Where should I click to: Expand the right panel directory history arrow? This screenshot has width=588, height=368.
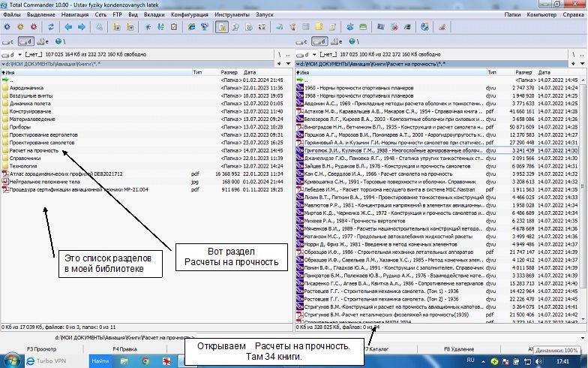tap(583, 64)
